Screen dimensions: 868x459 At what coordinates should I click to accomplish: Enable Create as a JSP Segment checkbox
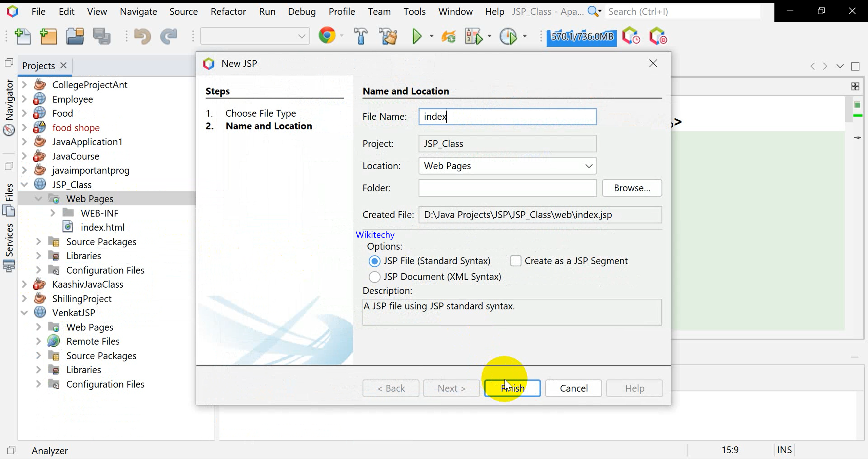[x=516, y=261]
